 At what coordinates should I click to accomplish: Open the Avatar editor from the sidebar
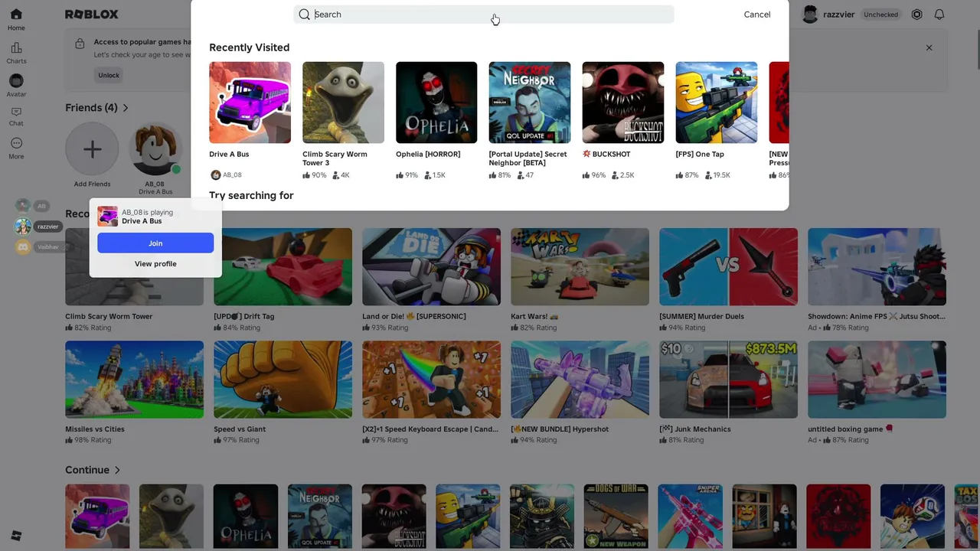click(x=16, y=85)
